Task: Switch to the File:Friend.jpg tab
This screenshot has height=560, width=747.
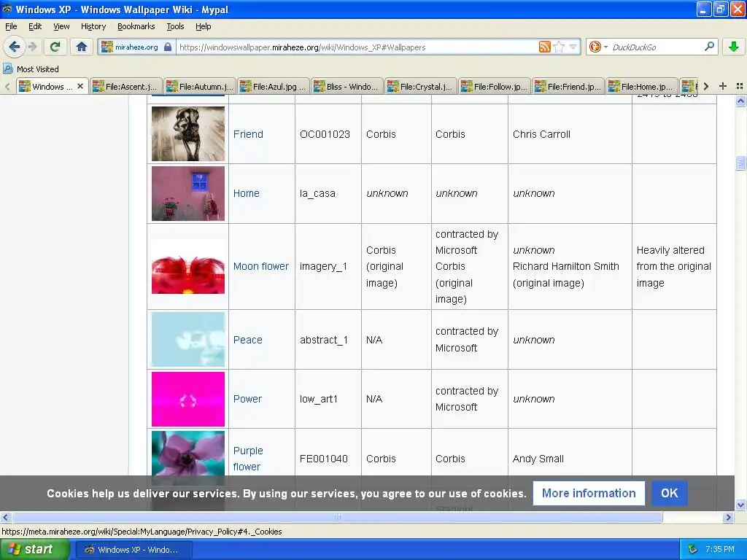Action: point(568,87)
